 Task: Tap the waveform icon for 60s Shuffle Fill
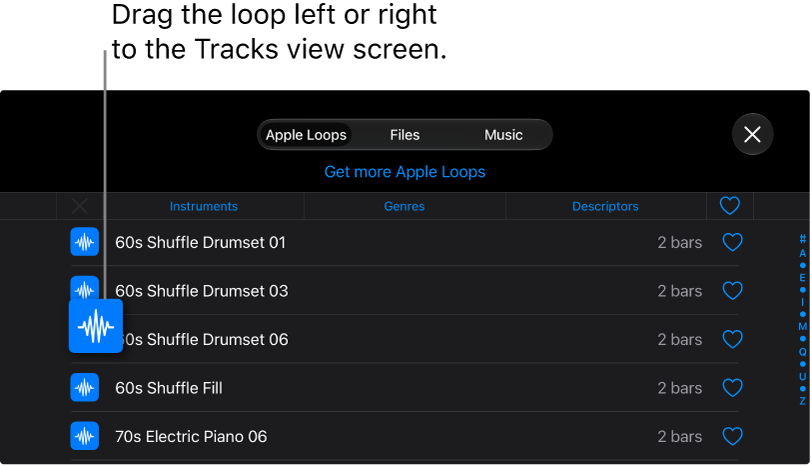click(x=84, y=387)
